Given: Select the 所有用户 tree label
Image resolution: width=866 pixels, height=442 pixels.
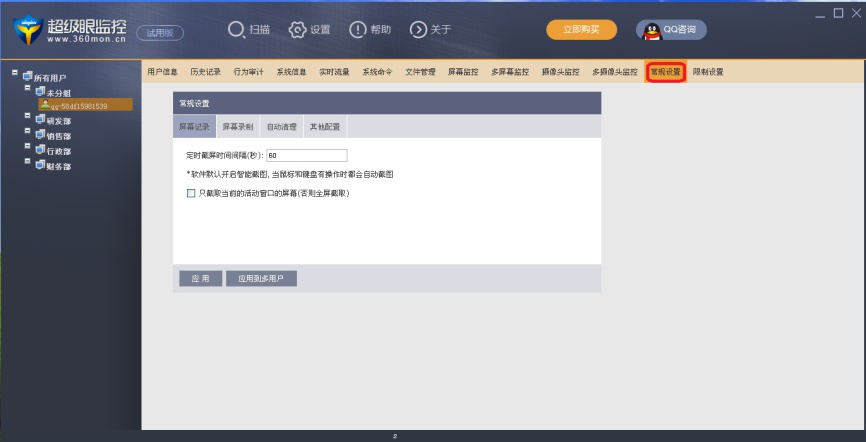Looking at the screenshot, I should 50,78.
